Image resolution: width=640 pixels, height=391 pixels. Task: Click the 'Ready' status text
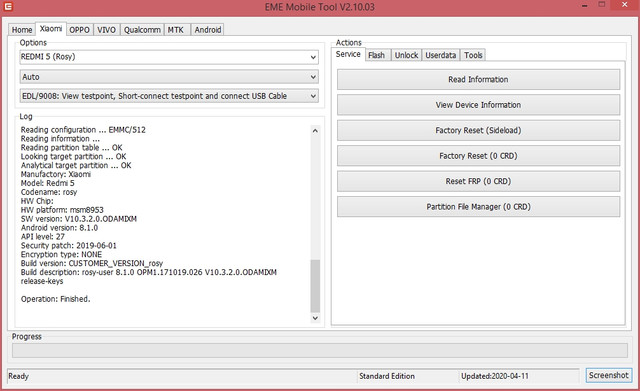pos(18,376)
